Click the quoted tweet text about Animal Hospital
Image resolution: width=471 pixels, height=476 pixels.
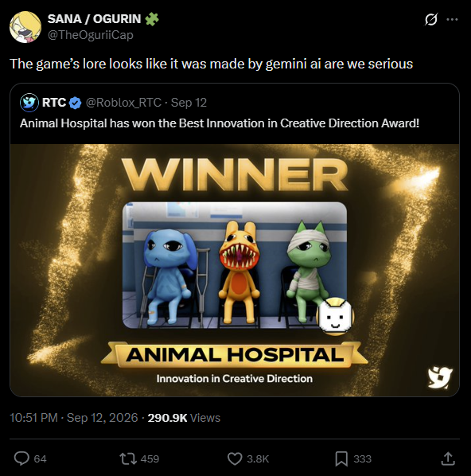pos(220,123)
